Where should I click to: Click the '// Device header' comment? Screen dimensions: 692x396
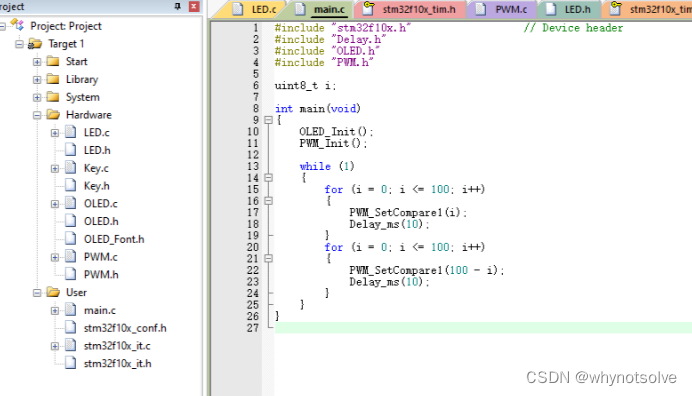(573, 28)
